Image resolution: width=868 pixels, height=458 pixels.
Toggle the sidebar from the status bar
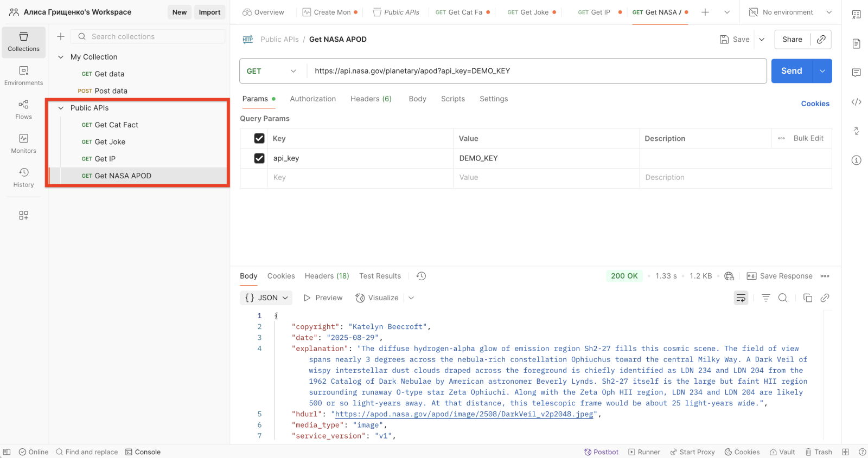7,452
